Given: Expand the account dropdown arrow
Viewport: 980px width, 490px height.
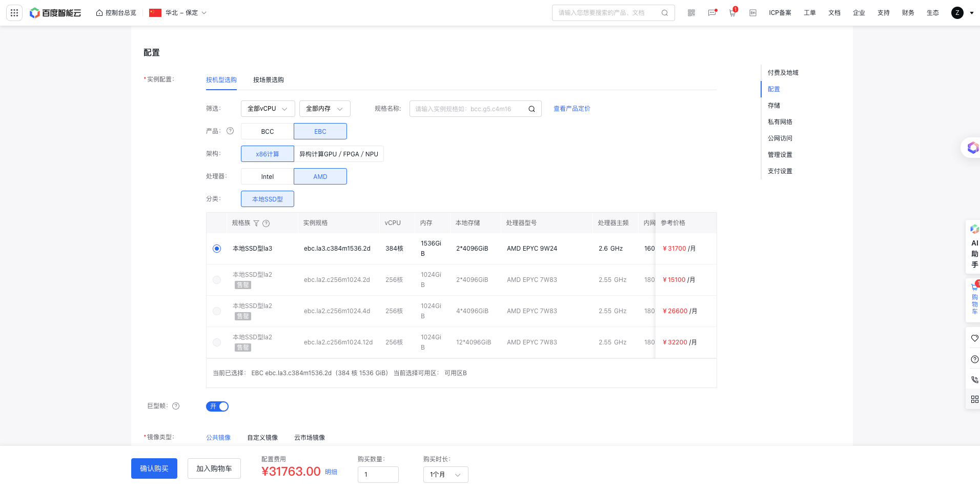Looking at the screenshot, I should click(972, 13).
